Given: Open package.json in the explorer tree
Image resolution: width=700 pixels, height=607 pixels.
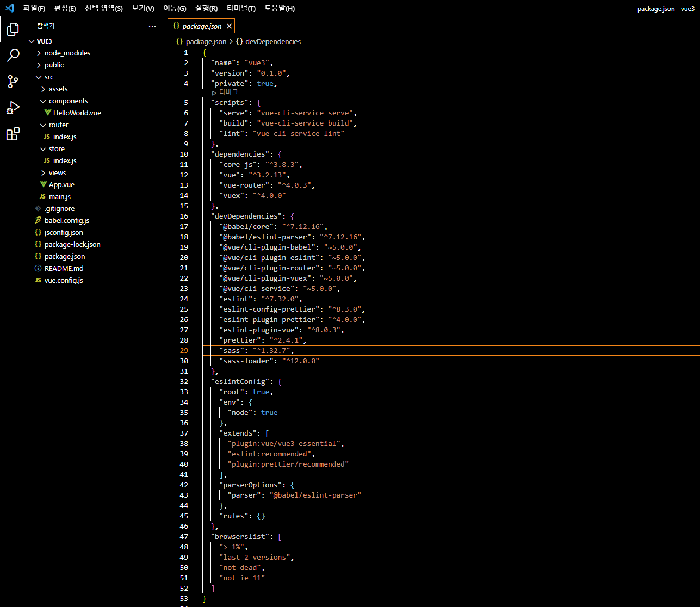Looking at the screenshot, I should [65, 256].
